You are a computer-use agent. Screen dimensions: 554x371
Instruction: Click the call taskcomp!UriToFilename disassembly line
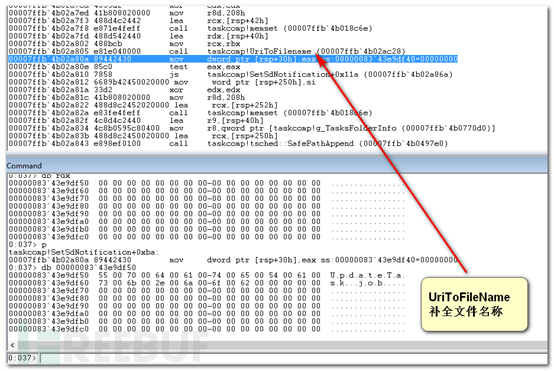click(207, 51)
